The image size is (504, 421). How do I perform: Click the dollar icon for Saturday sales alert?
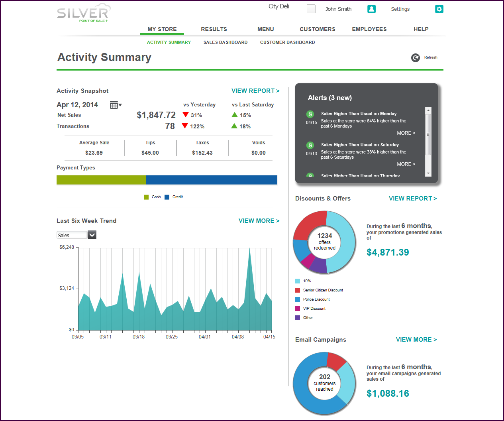[x=310, y=145]
